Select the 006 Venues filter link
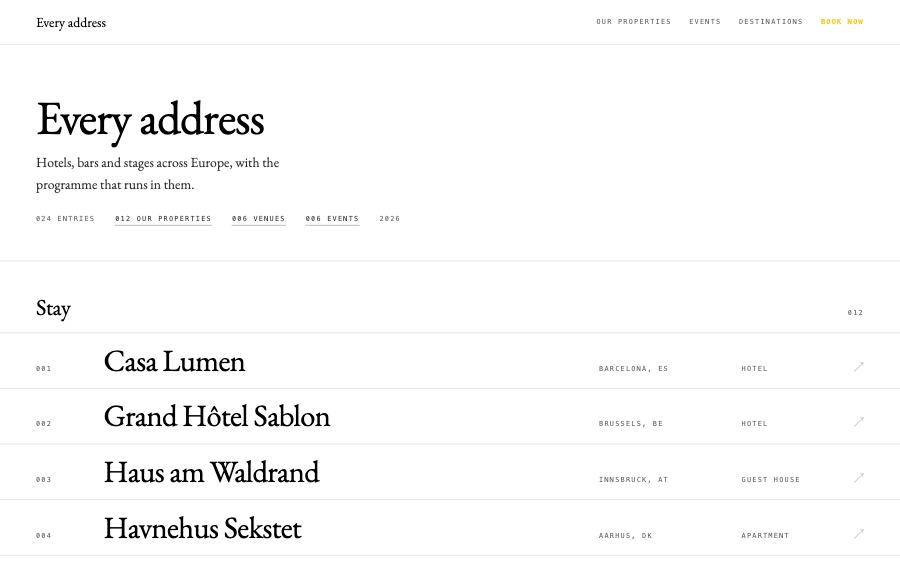Viewport: 900px width, 563px height. (258, 219)
